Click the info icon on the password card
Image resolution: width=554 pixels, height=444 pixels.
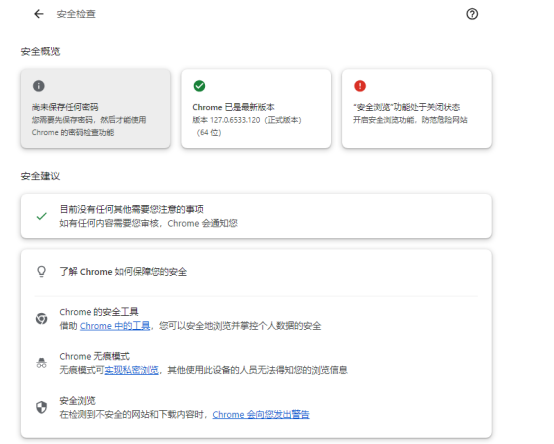click(39, 86)
